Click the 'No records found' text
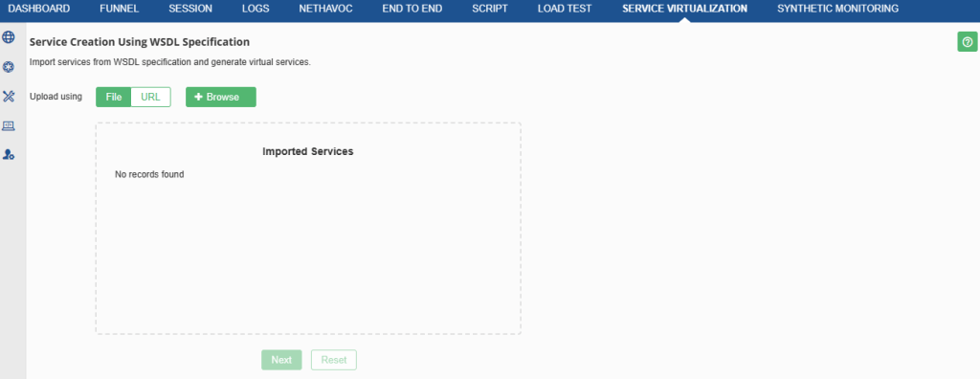 pyautogui.click(x=149, y=174)
